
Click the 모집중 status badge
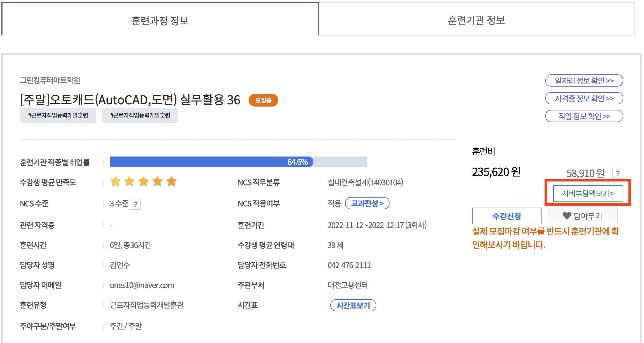tap(263, 100)
